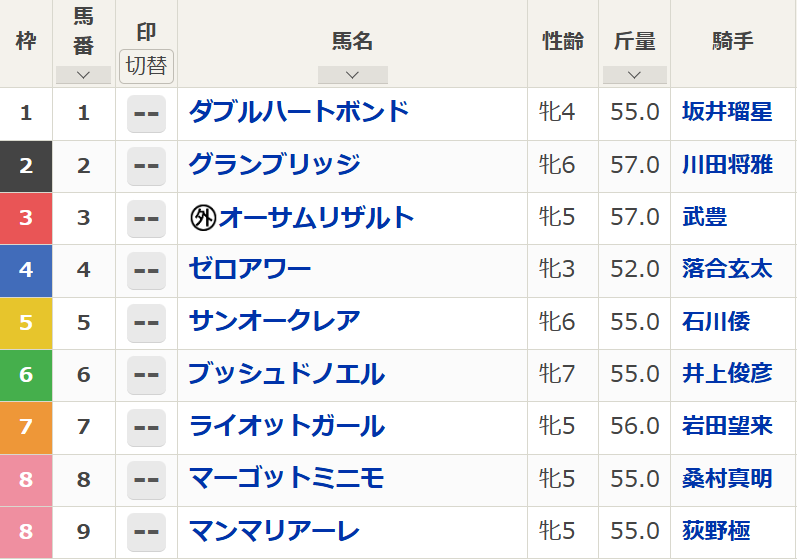
Task: Click the 切替 button under 印
Action: (x=146, y=67)
